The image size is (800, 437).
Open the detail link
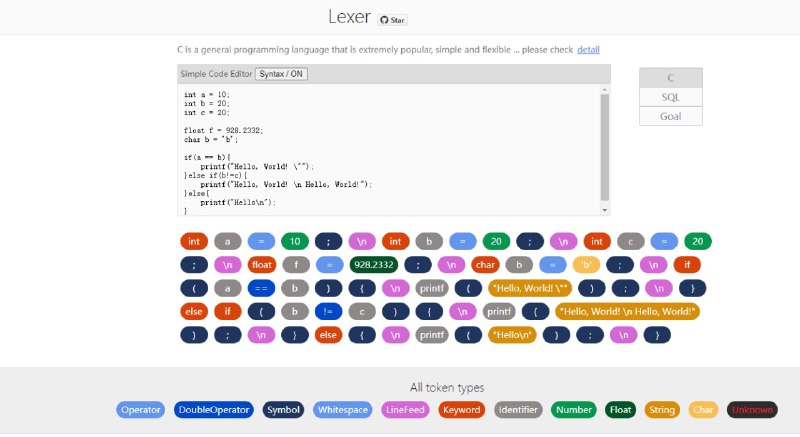point(588,49)
